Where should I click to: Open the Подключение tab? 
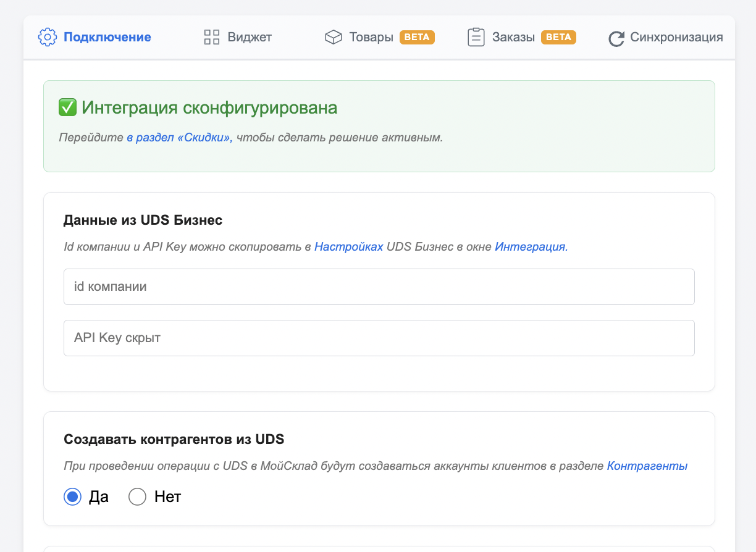[94, 37]
